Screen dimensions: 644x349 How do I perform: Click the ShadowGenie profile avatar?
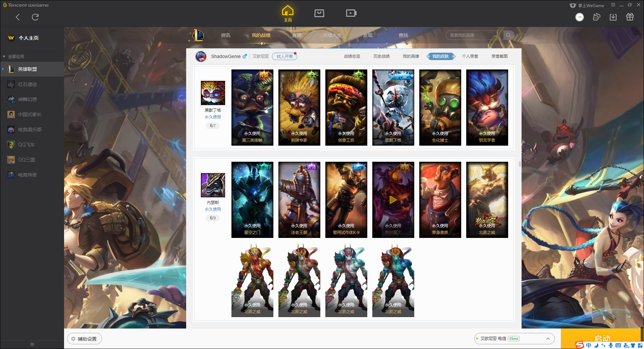click(201, 56)
